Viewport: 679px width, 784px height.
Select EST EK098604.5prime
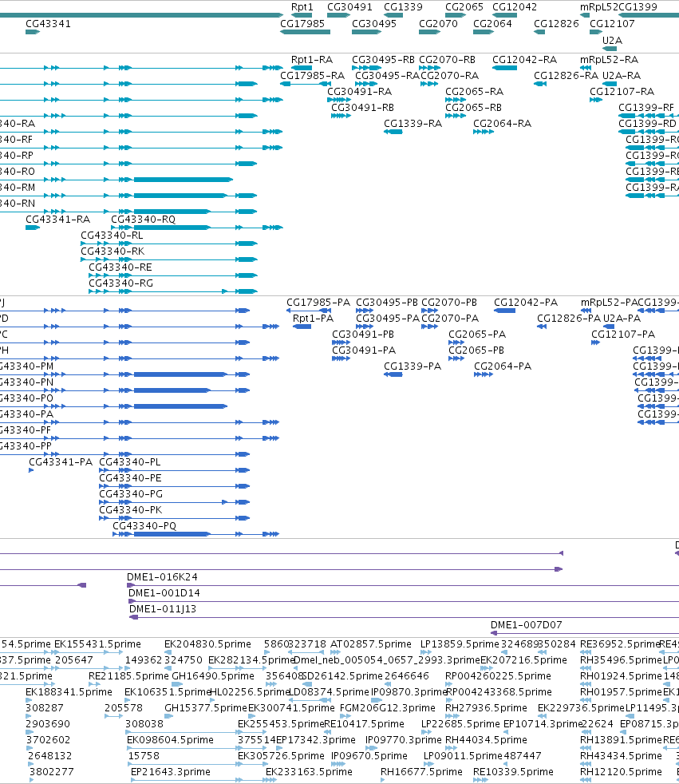(x=170, y=741)
